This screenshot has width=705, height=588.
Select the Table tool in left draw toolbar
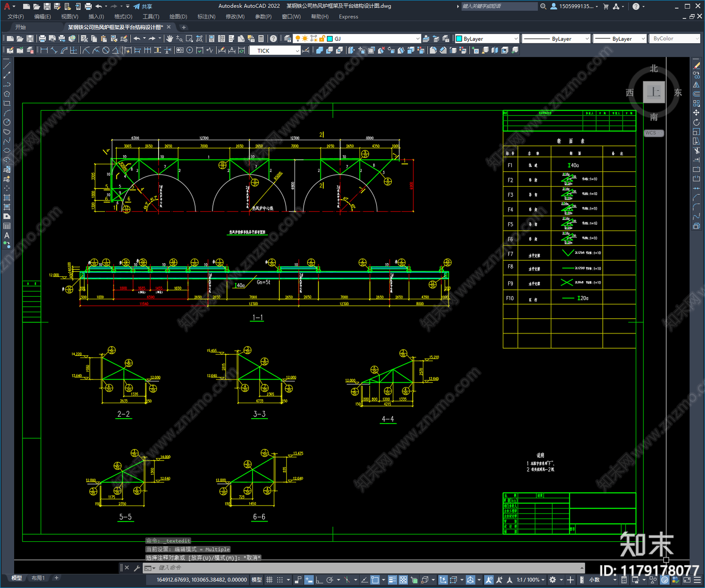point(7,226)
